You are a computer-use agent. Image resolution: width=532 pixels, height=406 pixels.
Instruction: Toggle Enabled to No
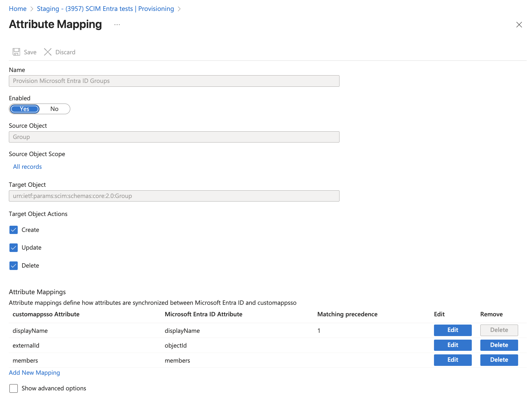click(54, 109)
